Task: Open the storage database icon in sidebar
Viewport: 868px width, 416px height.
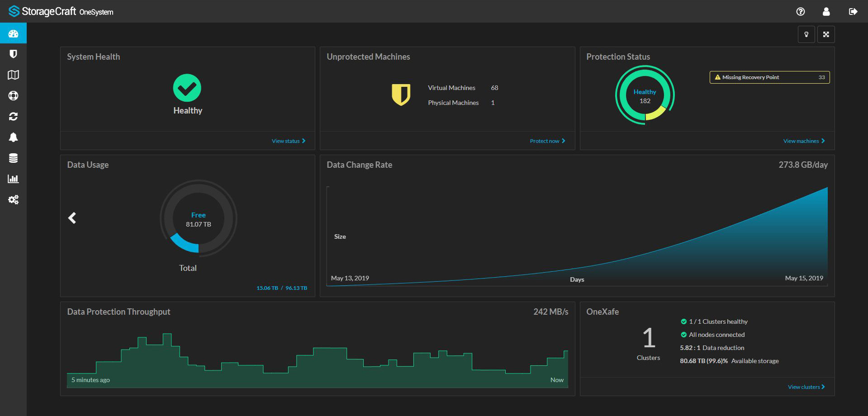Action: coord(13,158)
